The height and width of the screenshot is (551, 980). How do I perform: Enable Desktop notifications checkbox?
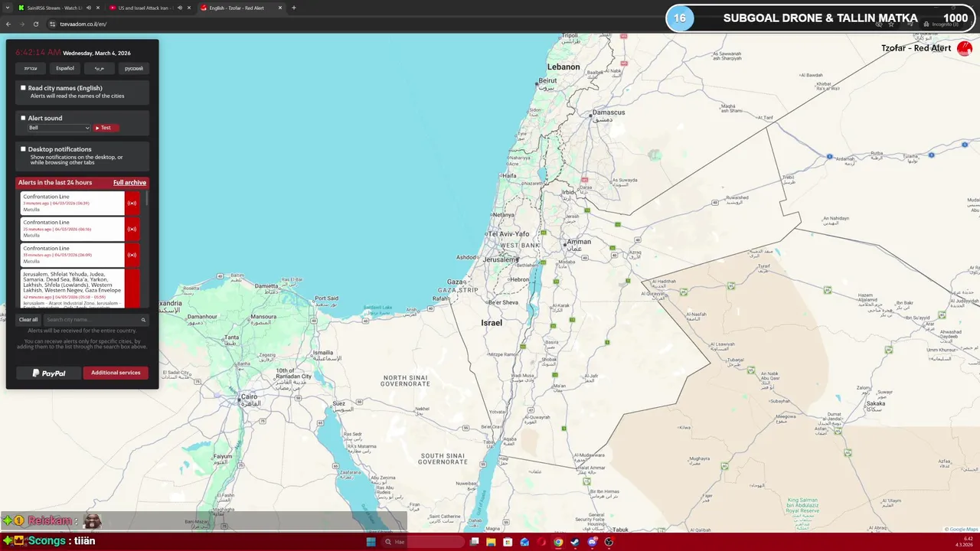23,149
